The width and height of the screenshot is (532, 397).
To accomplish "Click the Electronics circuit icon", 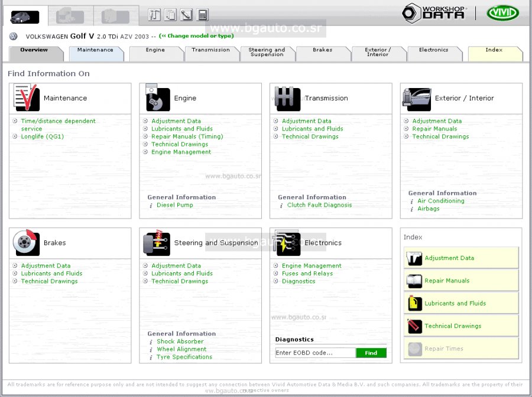I will (x=287, y=242).
